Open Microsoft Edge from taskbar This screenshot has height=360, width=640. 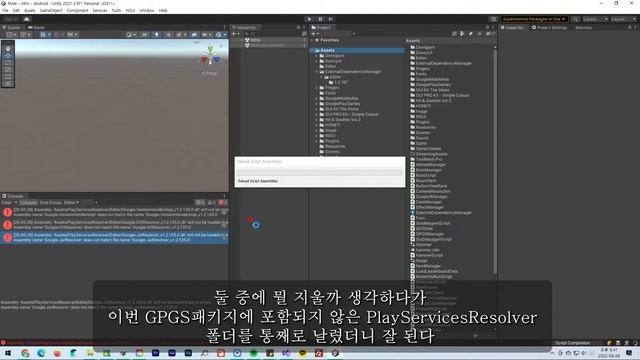pos(41,353)
